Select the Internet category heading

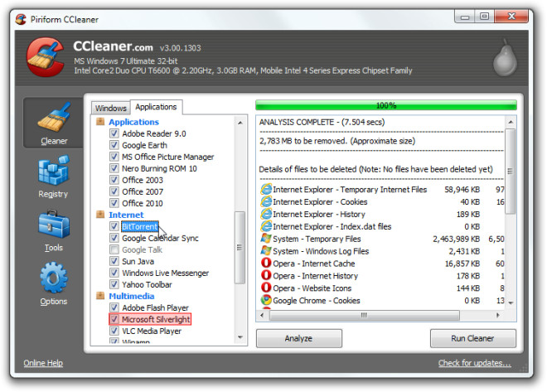[x=126, y=215]
